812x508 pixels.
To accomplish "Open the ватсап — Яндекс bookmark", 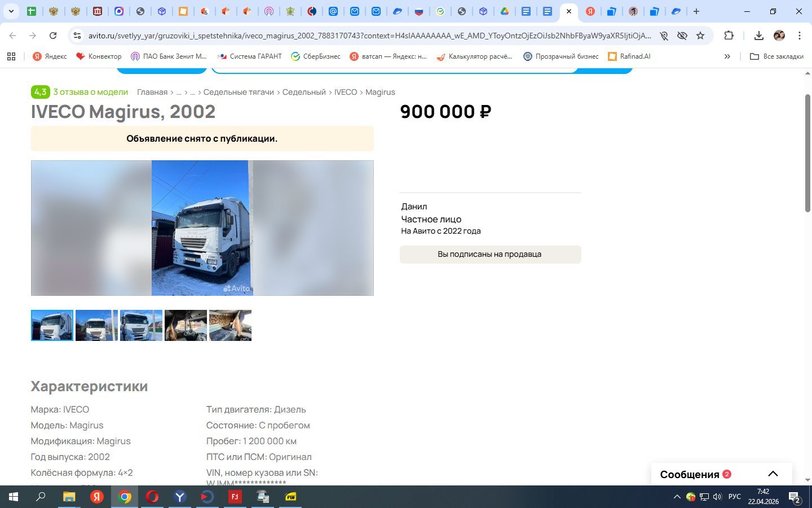I will [389, 56].
